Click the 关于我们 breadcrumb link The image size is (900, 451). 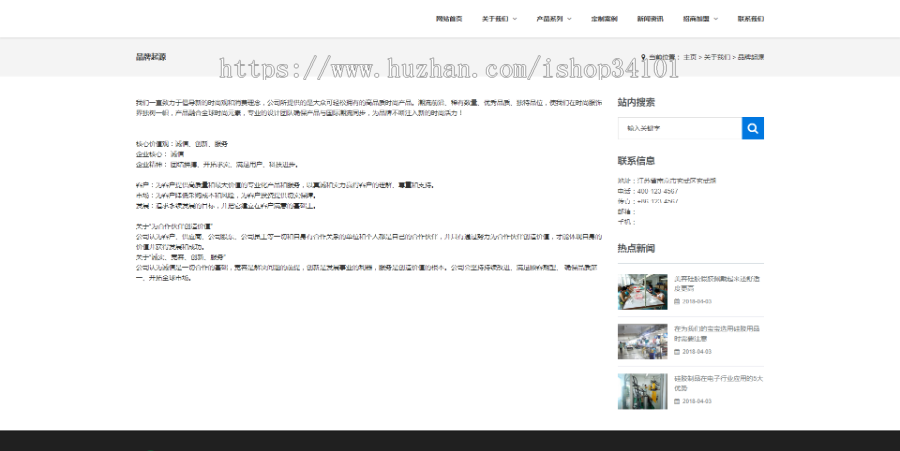click(x=717, y=57)
